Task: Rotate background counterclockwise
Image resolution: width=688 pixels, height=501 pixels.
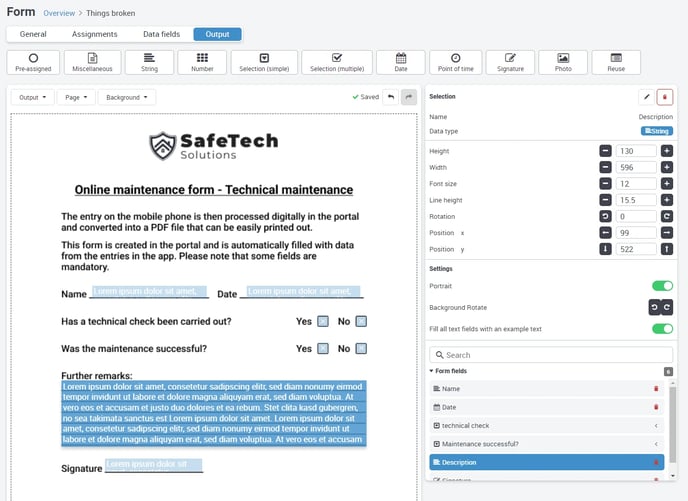Action: 655,307
